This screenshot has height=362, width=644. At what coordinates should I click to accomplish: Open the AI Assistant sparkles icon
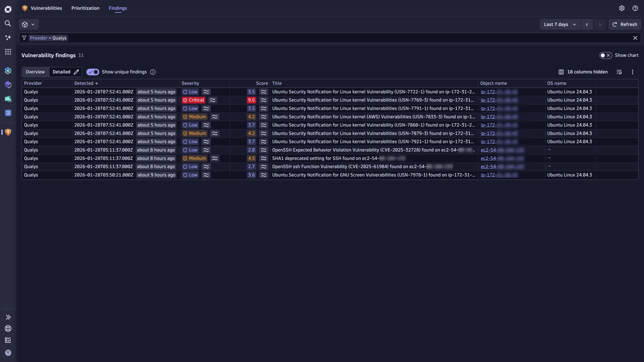(8, 37)
